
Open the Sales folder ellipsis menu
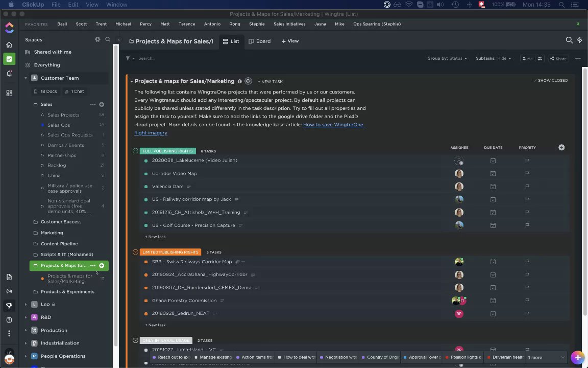(92, 104)
